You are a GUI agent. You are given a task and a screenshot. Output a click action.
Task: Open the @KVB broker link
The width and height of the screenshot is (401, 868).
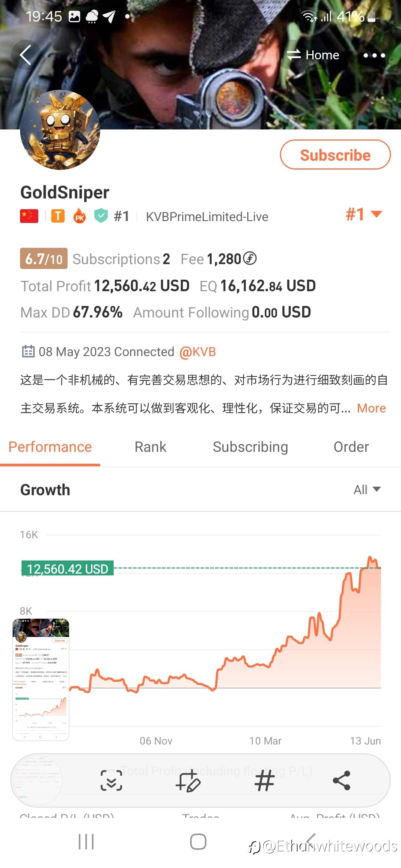(198, 352)
